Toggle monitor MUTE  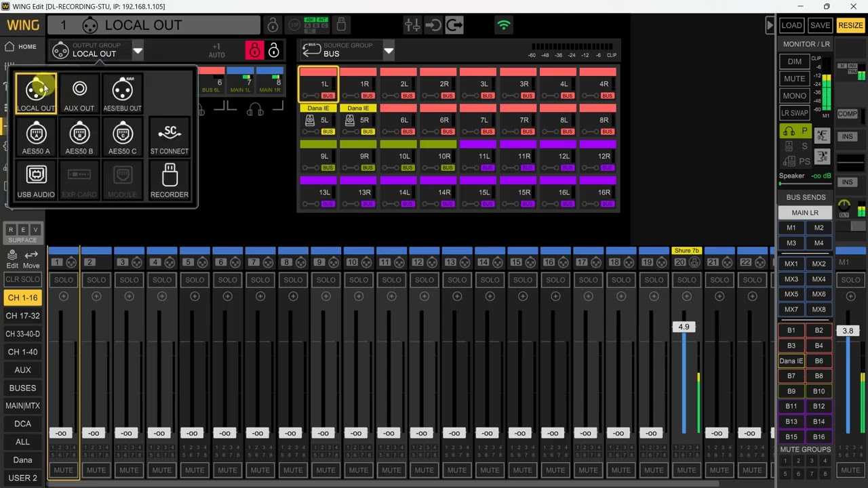pos(794,79)
